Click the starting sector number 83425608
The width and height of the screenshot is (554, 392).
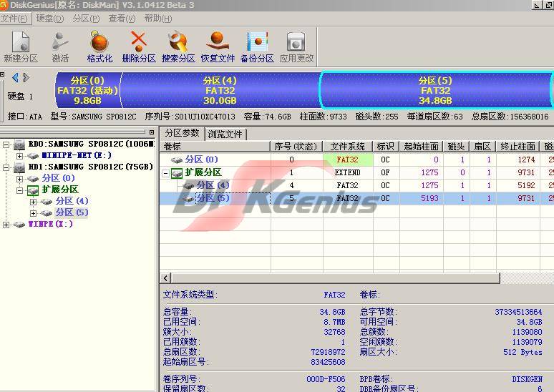tap(328, 362)
